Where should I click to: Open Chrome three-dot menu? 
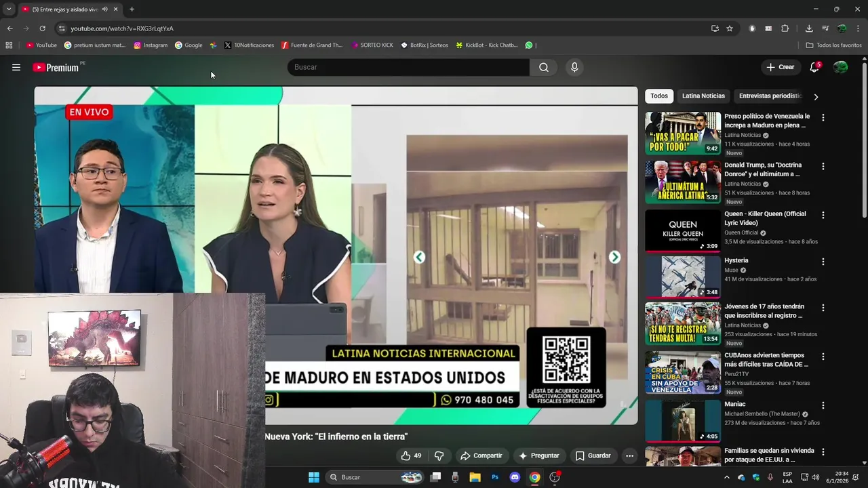pos(859,28)
